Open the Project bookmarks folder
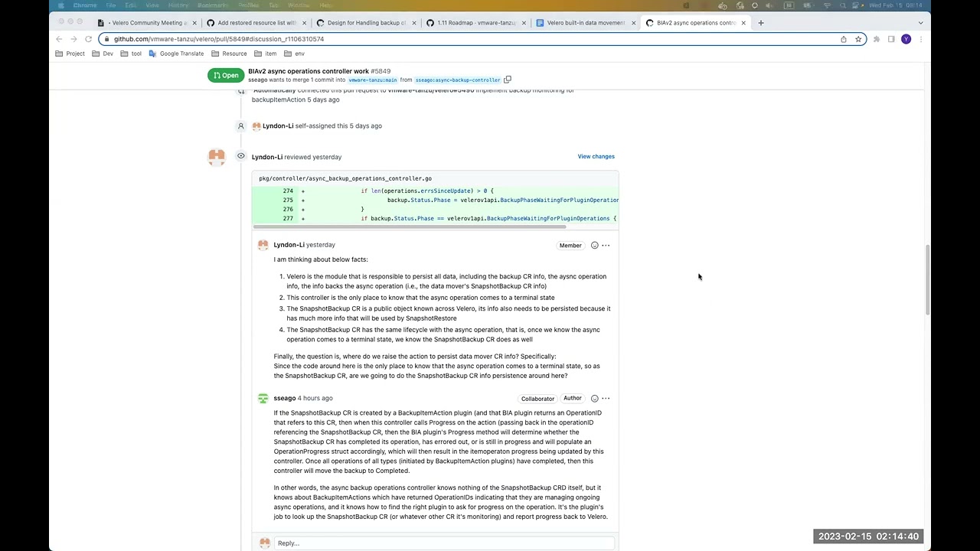This screenshot has height=551, width=980. point(70,54)
